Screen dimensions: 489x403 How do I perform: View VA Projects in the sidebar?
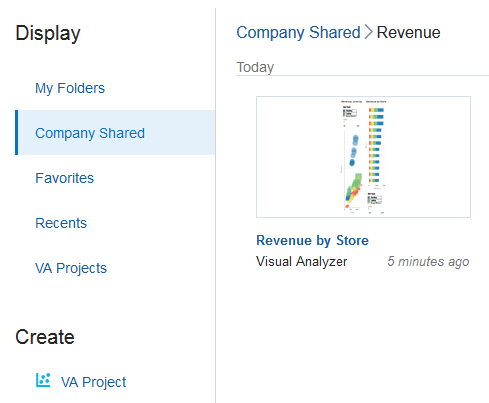click(71, 268)
